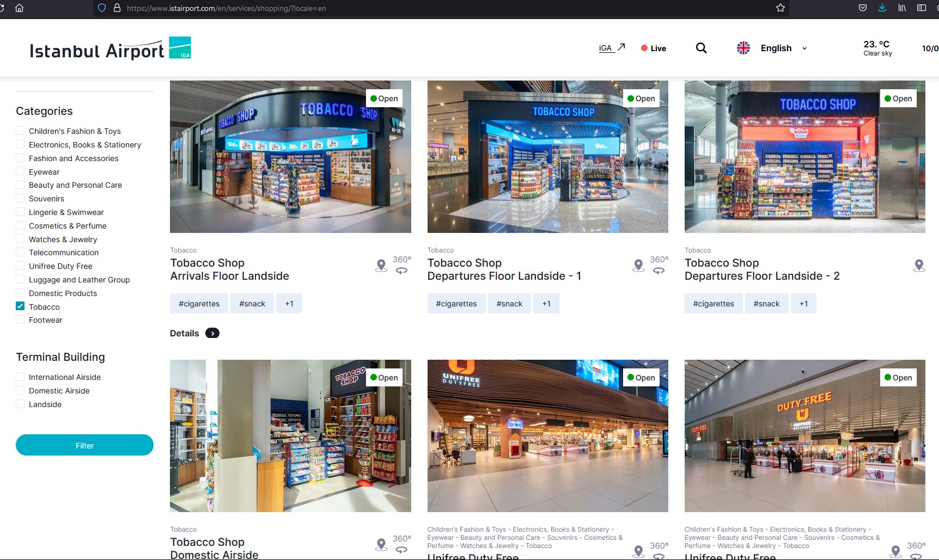
Task: Click the red Live indicator
Action: [644, 48]
